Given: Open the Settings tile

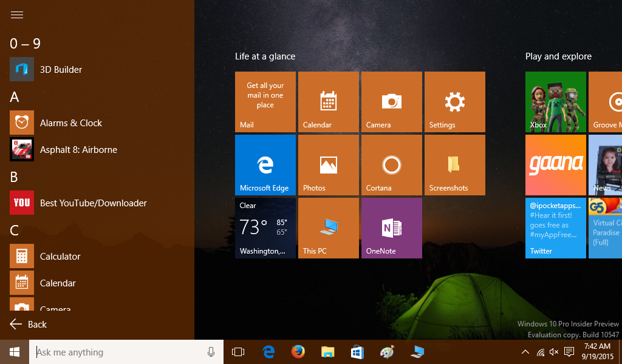Looking at the screenshot, I should coord(454,101).
